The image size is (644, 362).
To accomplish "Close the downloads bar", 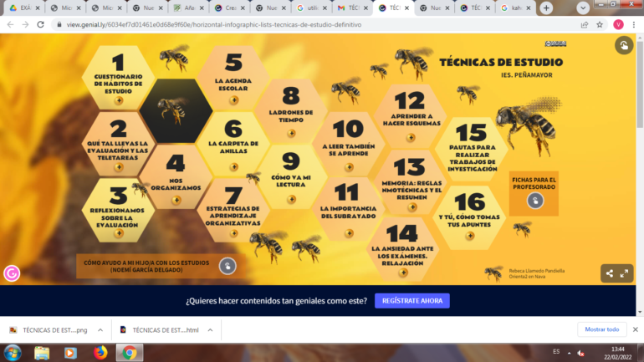I will (x=635, y=329).
